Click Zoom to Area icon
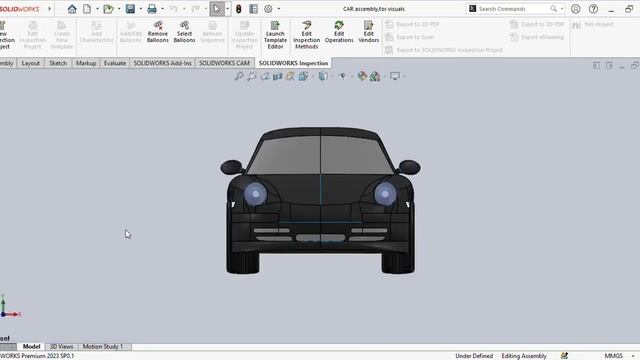The height and width of the screenshot is (360, 640). click(x=252, y=76)
